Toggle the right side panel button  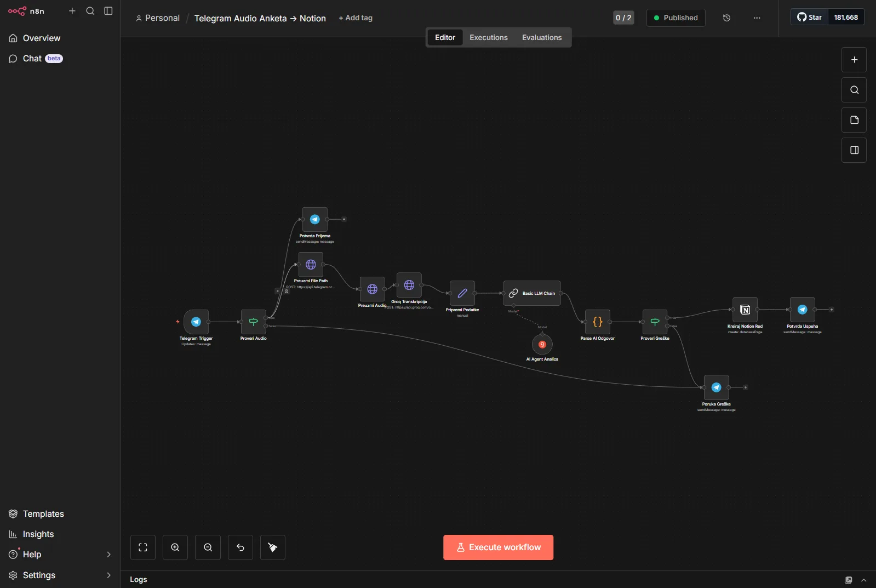click(854, 150)
